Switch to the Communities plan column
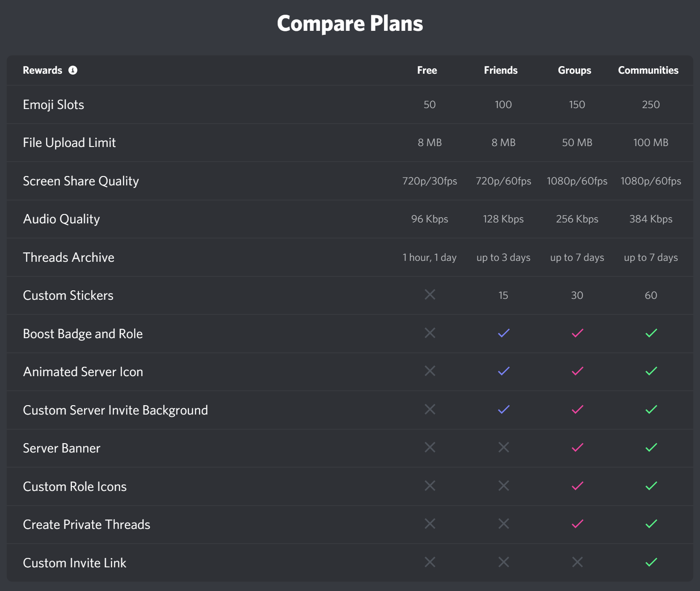700x591 pixels. pyautogui.click(x=648, y=70)
